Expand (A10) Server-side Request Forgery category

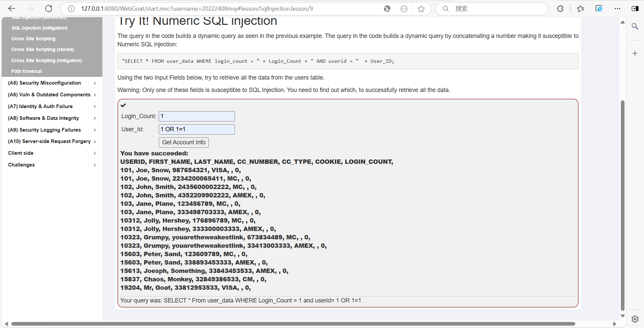coord(52,141)
